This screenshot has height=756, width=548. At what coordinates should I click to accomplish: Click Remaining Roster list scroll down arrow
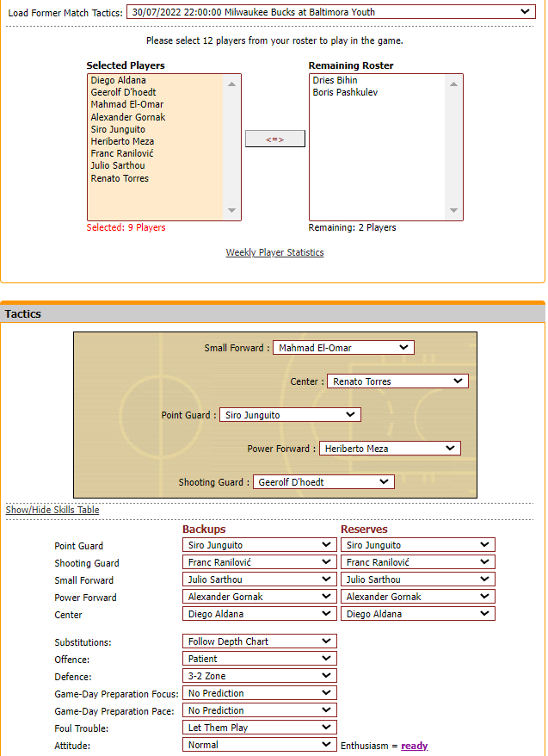click(453, 210)
